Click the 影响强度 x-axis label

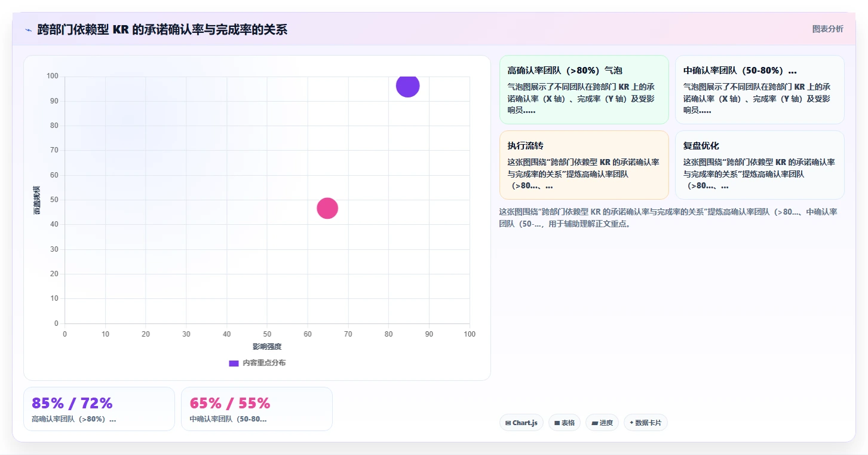[x=267, y=347]
